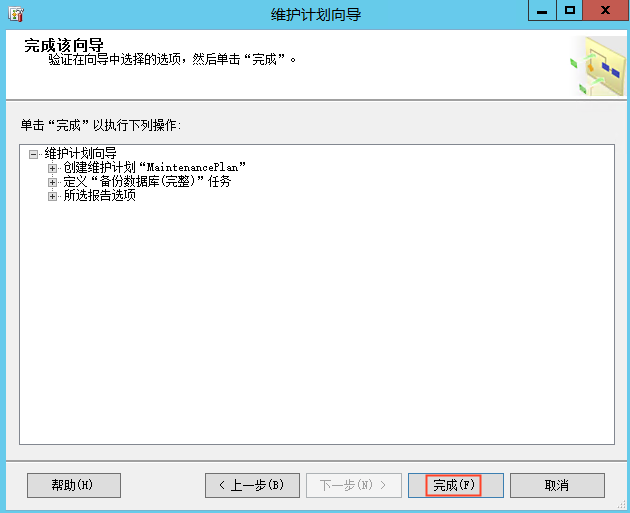Select the 所选报告选项 tree item
This screenshot has height=513, width=630.
coord(100,195)
